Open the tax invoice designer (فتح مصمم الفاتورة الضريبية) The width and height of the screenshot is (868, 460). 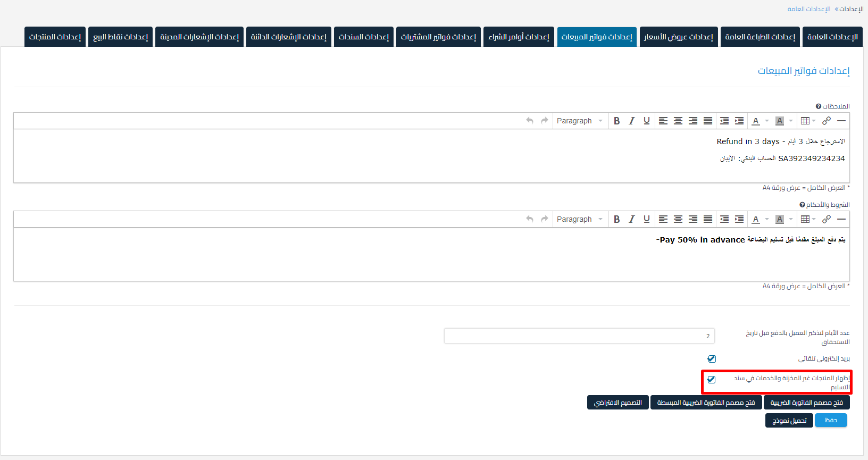806,403
